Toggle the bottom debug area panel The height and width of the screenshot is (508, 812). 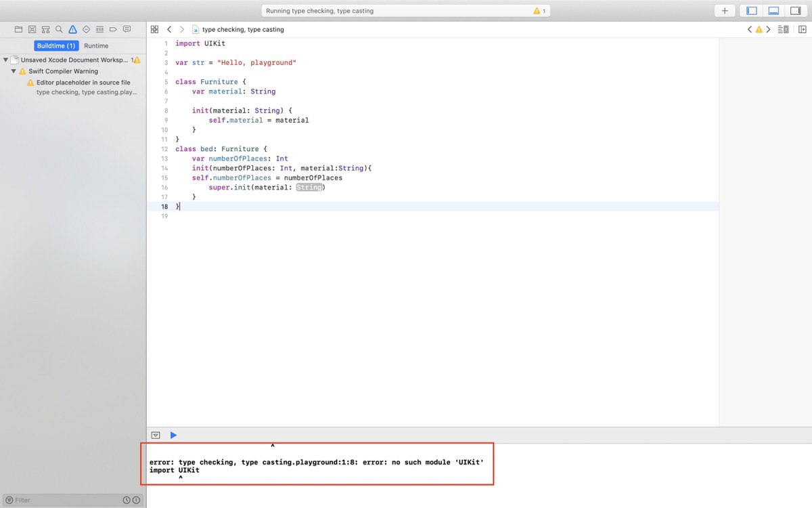coord(773,11)
